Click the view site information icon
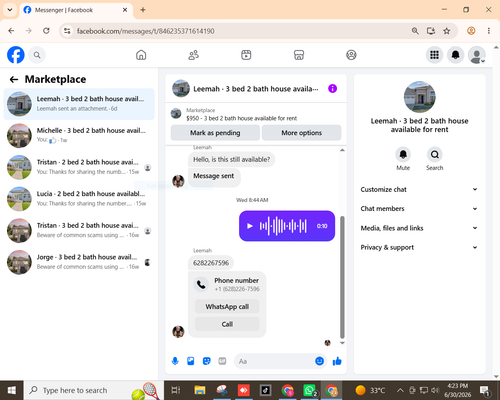 [67, 31]
